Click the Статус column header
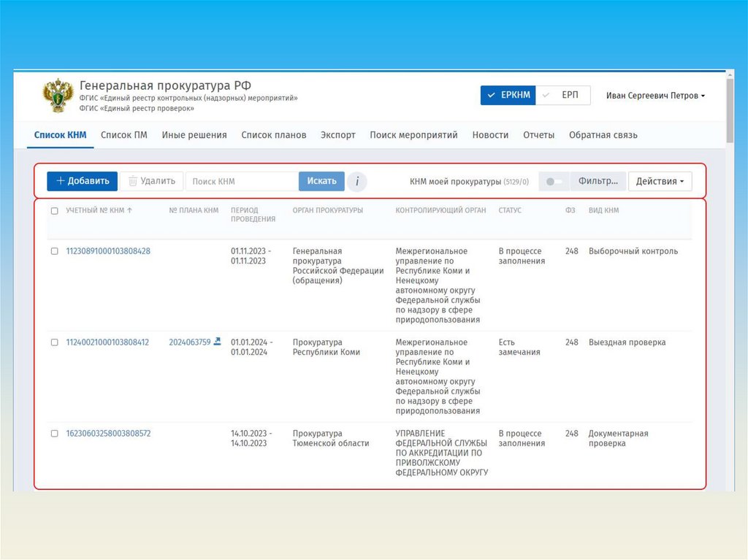This screenshot has width=748, height=560. (x=510, y=210)
